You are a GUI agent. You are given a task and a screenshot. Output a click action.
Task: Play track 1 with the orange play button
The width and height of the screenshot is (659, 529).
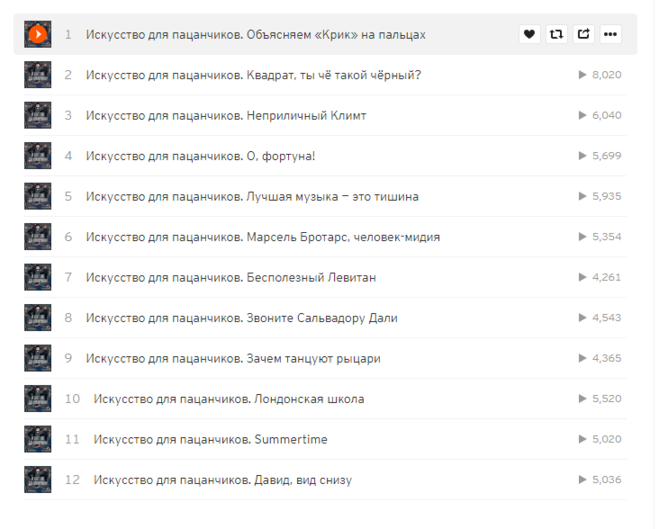(37, 34)
